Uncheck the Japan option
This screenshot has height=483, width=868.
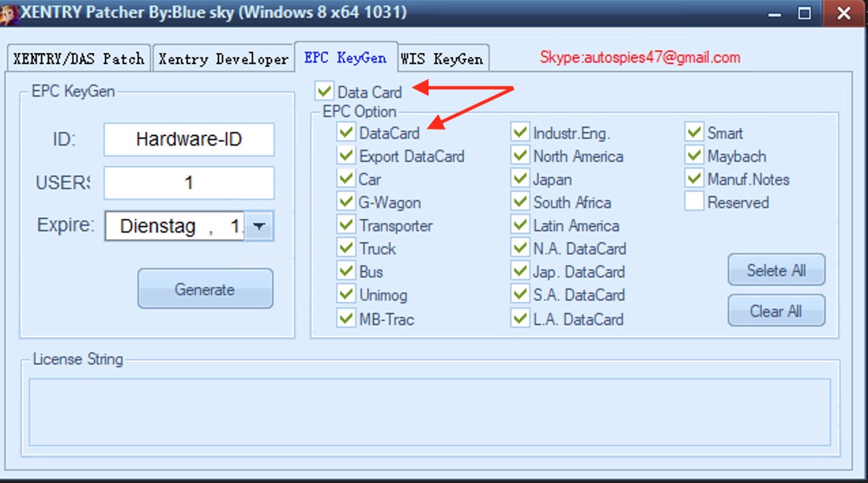520,179
